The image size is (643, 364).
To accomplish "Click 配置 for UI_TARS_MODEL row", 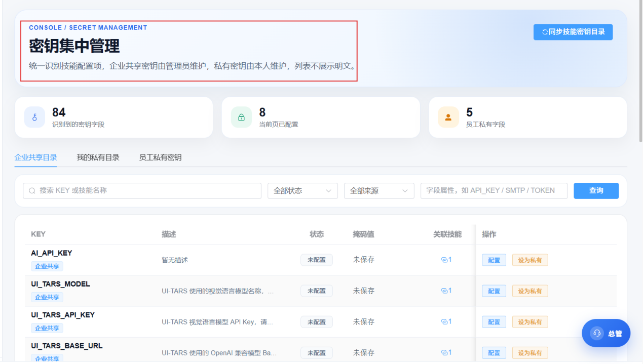I will 494,291.
